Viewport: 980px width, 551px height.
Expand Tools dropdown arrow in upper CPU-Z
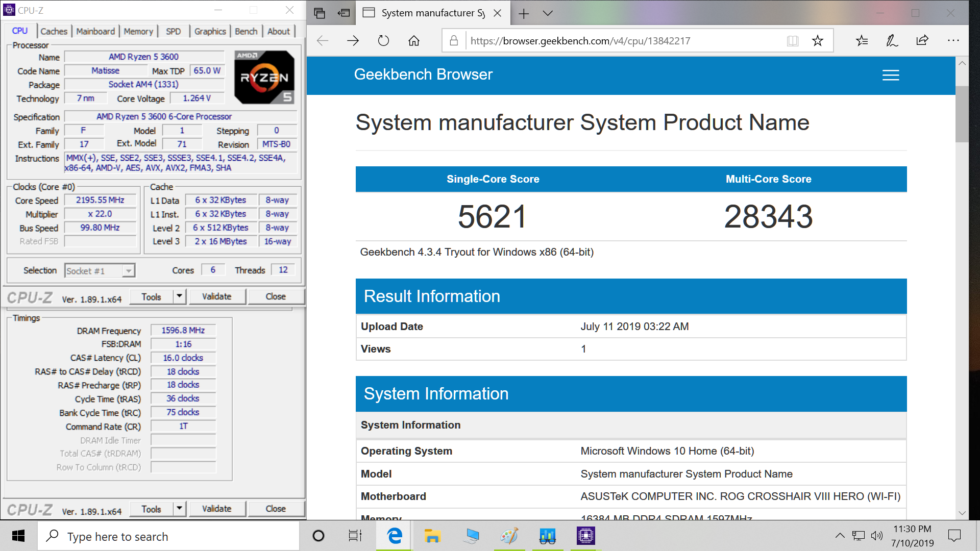coord(179,297)
